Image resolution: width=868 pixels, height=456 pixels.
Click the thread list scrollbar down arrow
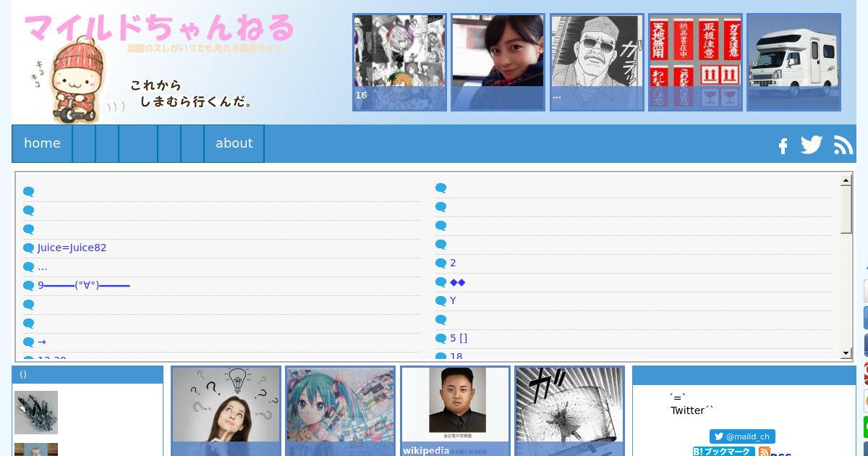(846, 353)
